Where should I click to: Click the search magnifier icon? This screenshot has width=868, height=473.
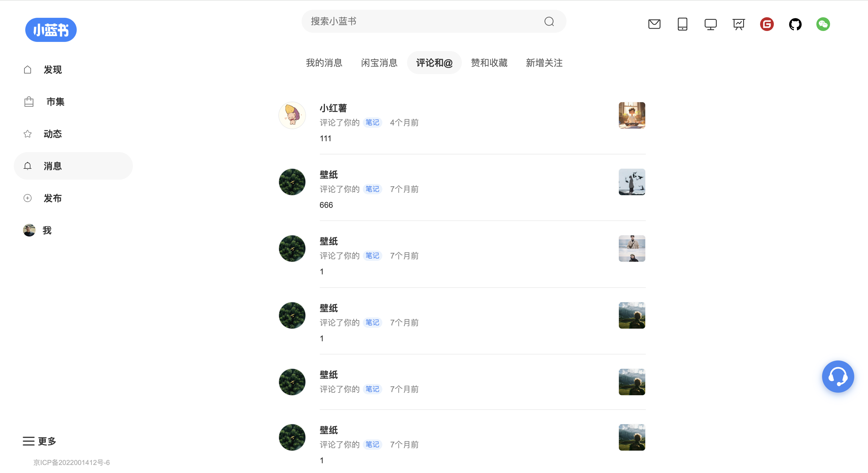click(x=549, y=22)
